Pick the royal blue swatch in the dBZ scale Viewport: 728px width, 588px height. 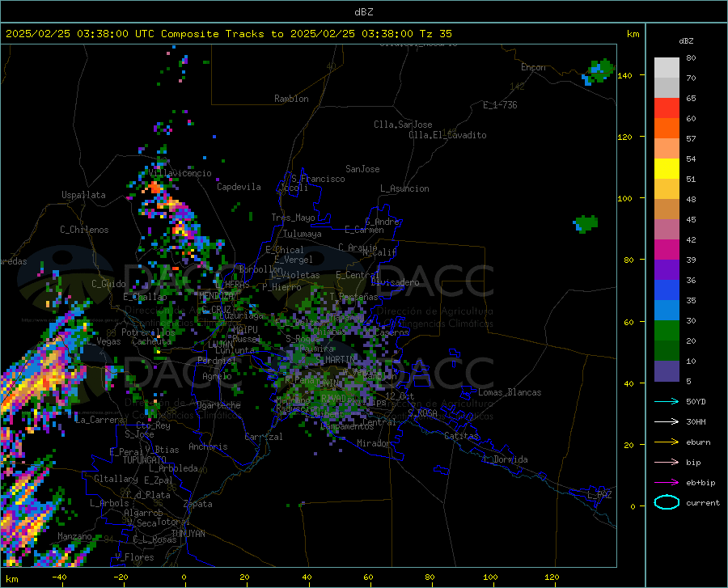click(x=667, y=290)
